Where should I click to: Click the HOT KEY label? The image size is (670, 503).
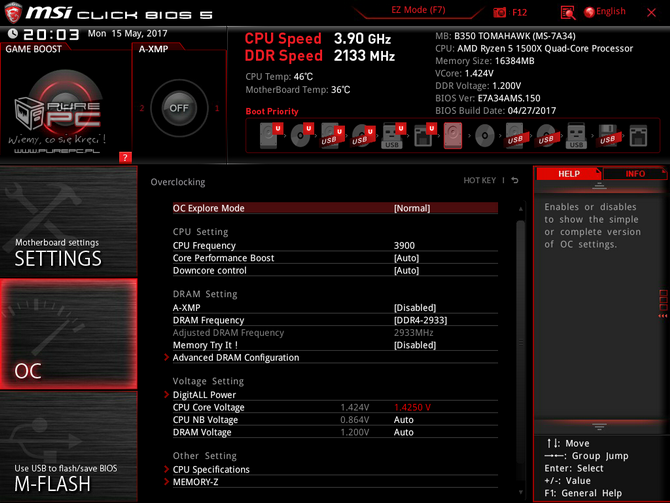[x=479, y=180]
